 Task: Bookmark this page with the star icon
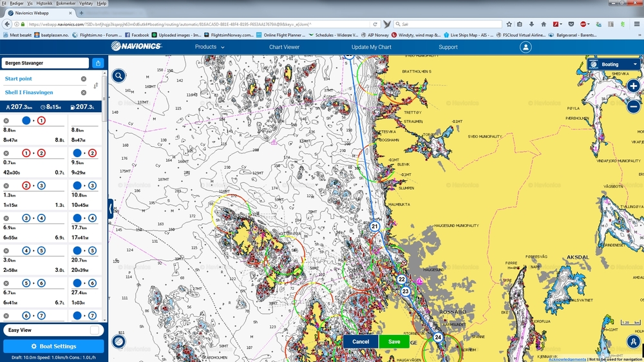509,24
